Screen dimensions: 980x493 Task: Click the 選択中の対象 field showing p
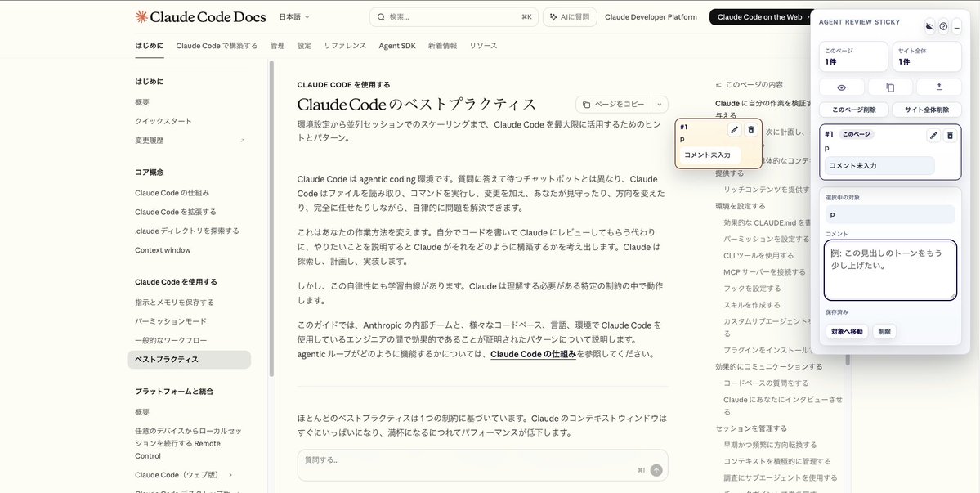tap(890, 214)
